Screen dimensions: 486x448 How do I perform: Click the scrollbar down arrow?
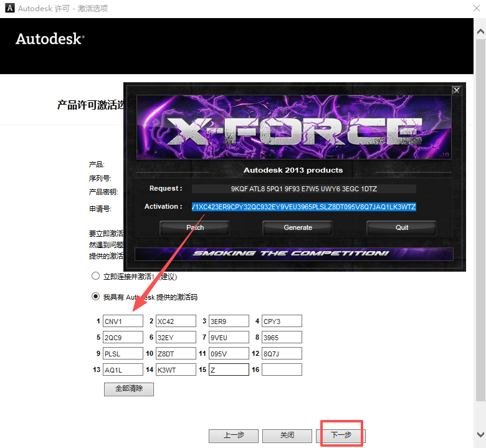[x=480, y=434]
